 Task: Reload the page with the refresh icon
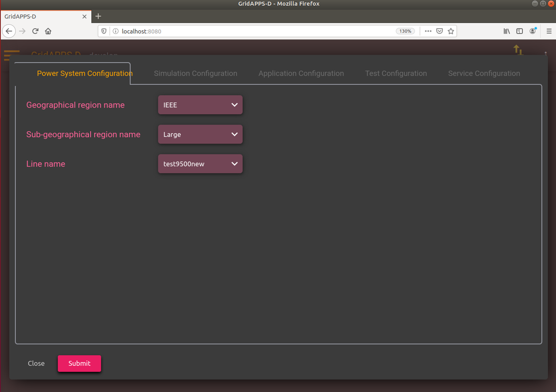click(x=35, y=31)
